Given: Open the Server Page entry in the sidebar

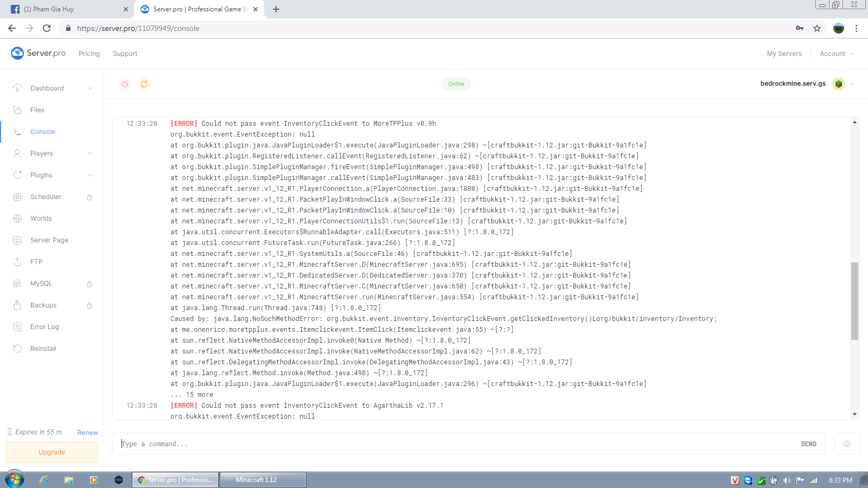Looking at the screenshot, I should [x=49, y=240].
